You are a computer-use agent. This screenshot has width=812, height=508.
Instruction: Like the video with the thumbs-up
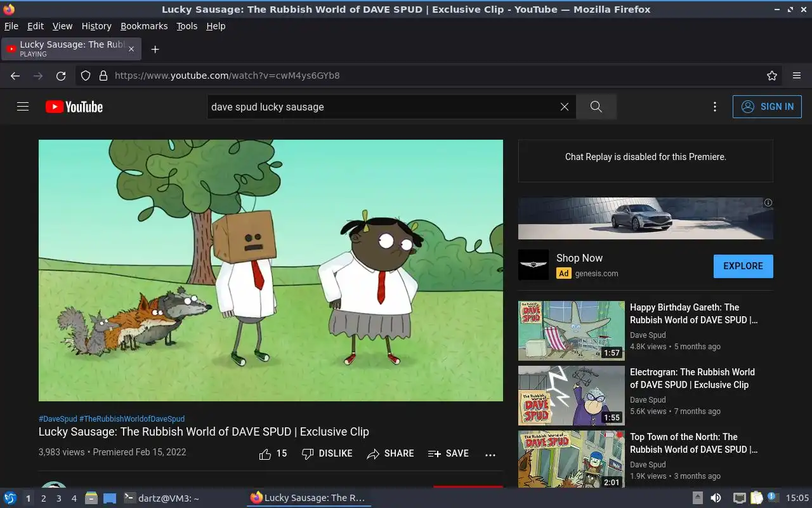tap(273, 453)
